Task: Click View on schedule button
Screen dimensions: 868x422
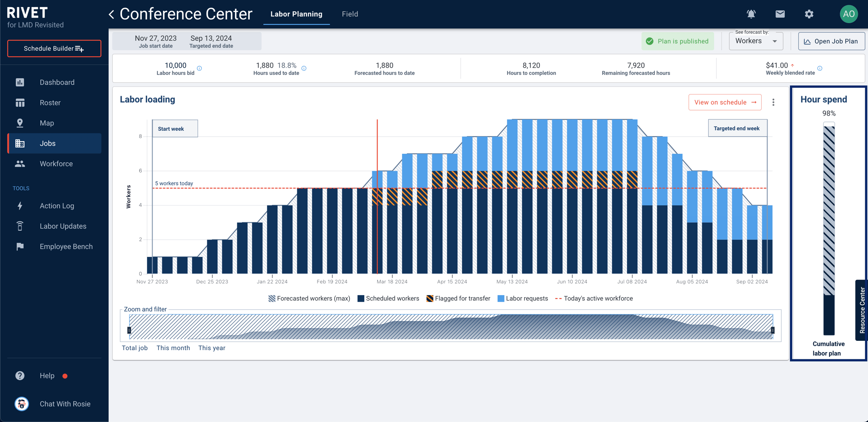Action: (x=725, y=102)
